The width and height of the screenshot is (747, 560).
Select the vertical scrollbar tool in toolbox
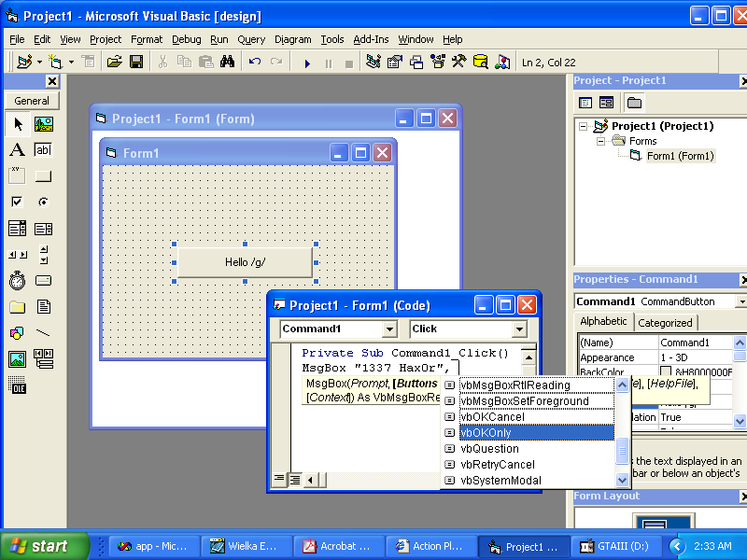click(43, 255)
